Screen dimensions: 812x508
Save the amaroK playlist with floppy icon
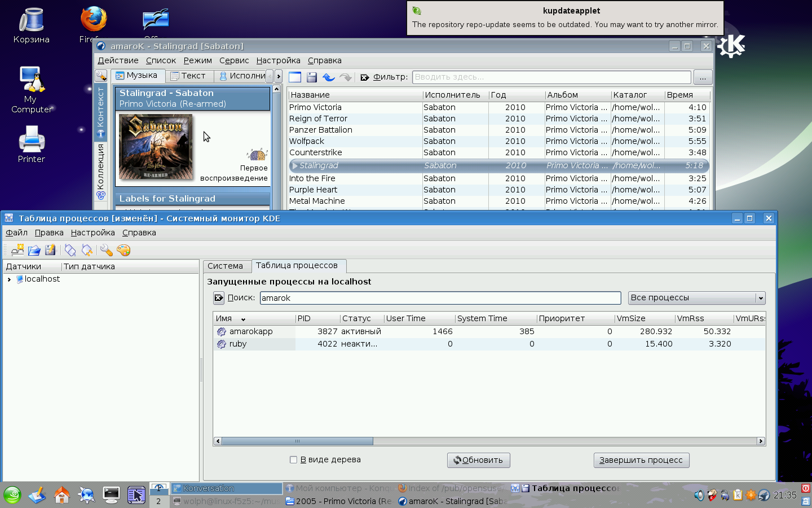coord(312,77)
